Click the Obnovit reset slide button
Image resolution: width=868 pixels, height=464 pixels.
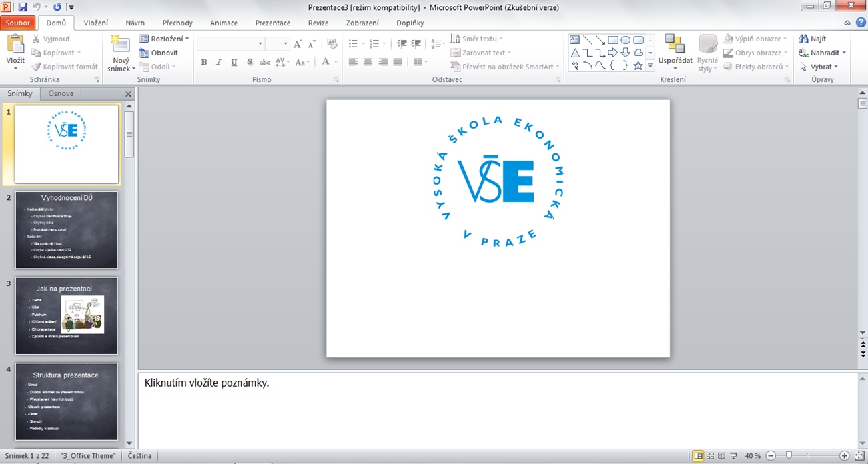(x=159, y=53)
